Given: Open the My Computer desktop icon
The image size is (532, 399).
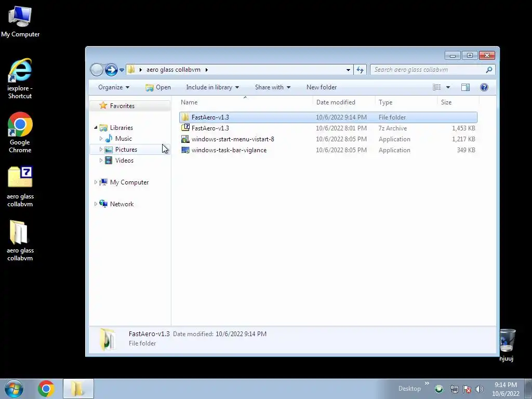Looking at the screenshot, I should coord(20,22).
